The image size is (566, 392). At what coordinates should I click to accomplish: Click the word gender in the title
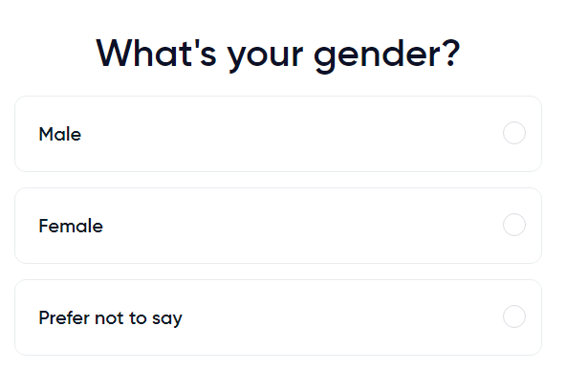click(378, 56)
